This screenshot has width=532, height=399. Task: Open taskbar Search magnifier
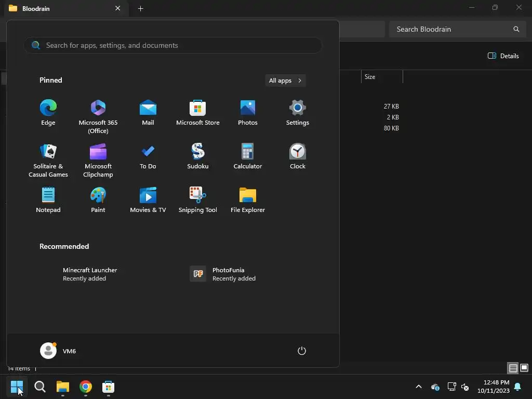[39, 387]
